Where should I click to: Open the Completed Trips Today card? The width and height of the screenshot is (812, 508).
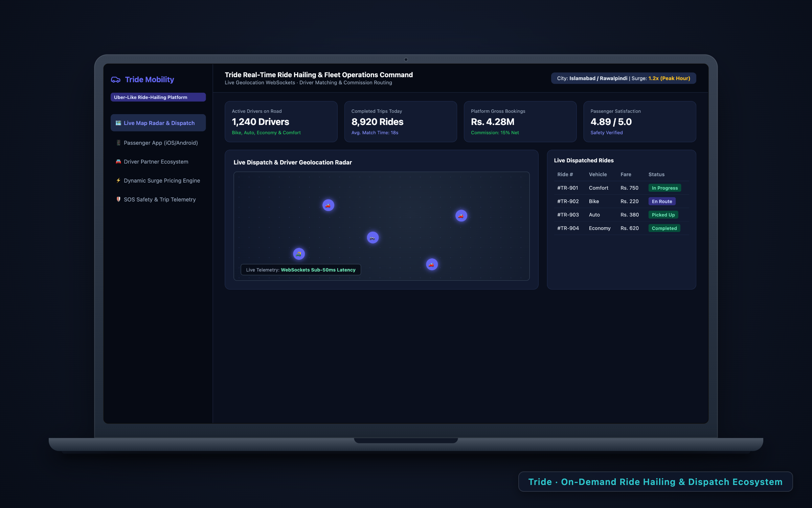pyautogui.click(x=401, y=122)
